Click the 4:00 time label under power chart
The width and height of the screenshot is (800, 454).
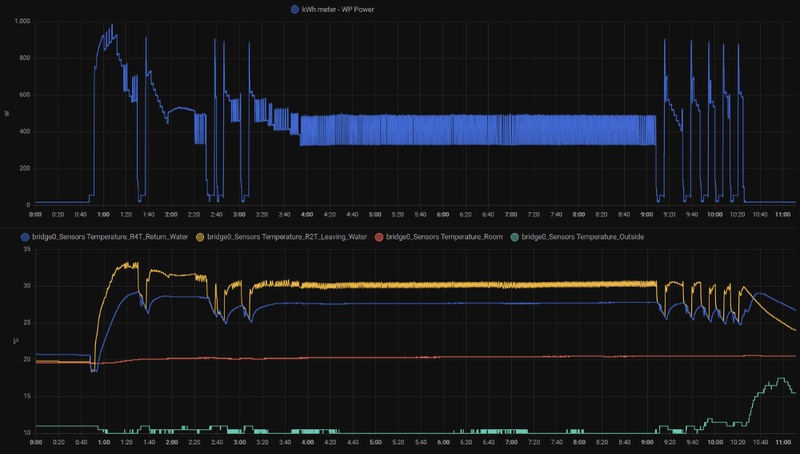pyautogui.click(x=307, y=215)
